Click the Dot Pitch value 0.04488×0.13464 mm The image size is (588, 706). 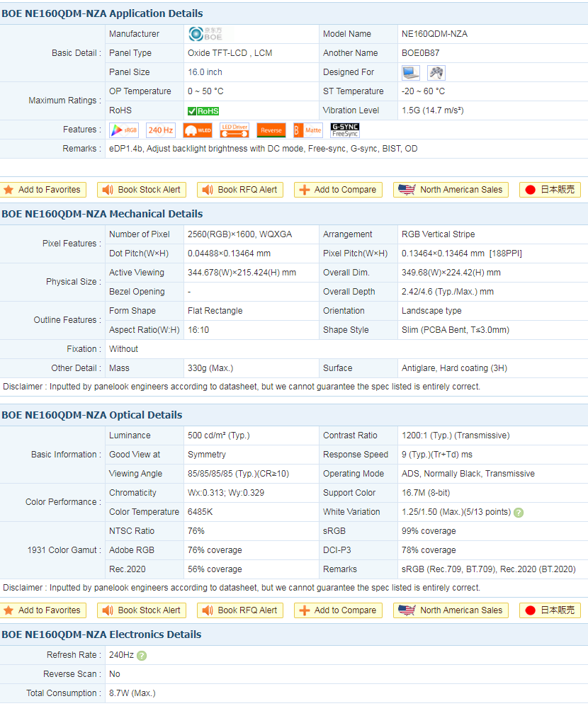[x=229, y=254]
